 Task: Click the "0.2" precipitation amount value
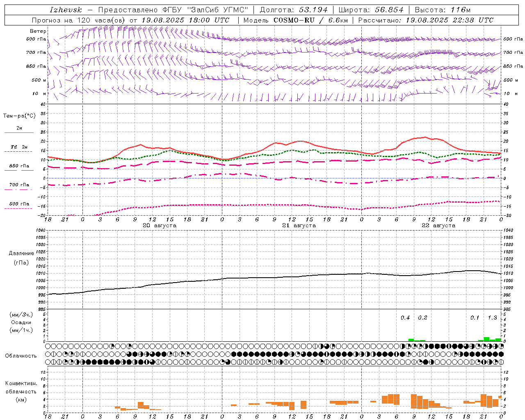point(422,318)
